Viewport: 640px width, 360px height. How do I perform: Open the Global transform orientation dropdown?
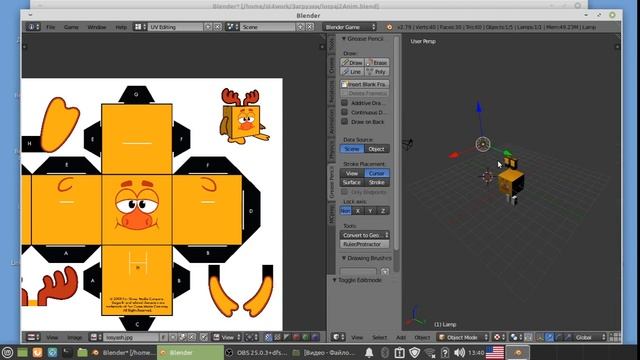589,337
